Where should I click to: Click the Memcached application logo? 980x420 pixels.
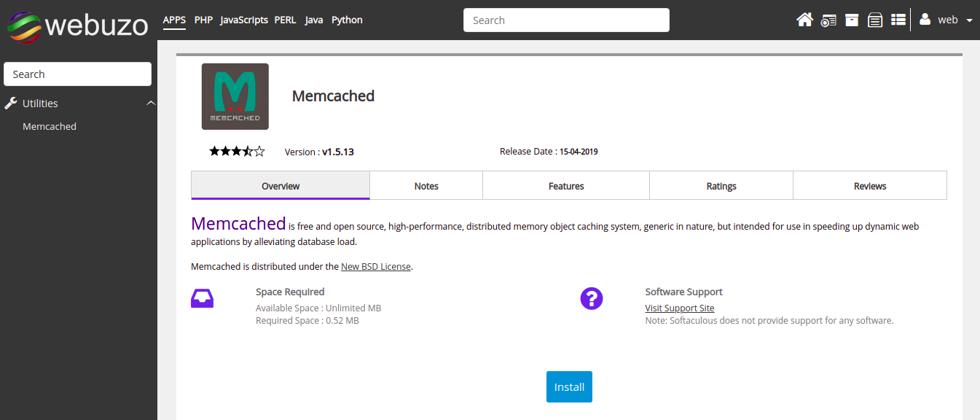click(x=235, y=96)
